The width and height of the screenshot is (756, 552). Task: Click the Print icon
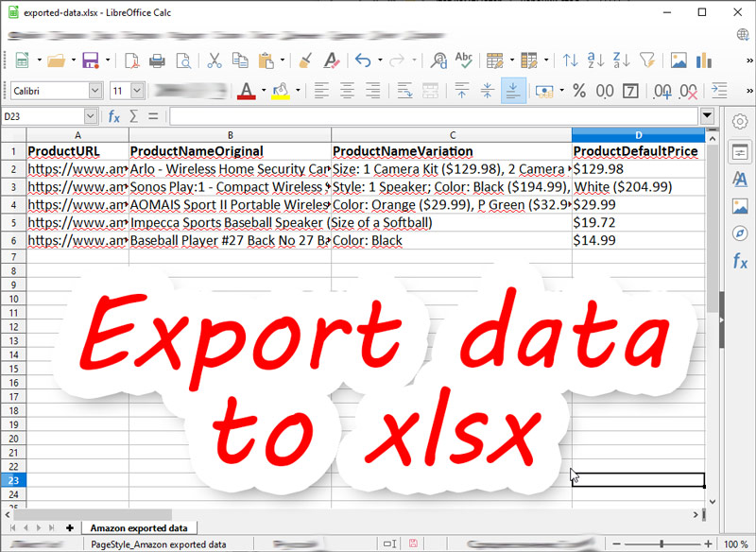tap(157, 60)
